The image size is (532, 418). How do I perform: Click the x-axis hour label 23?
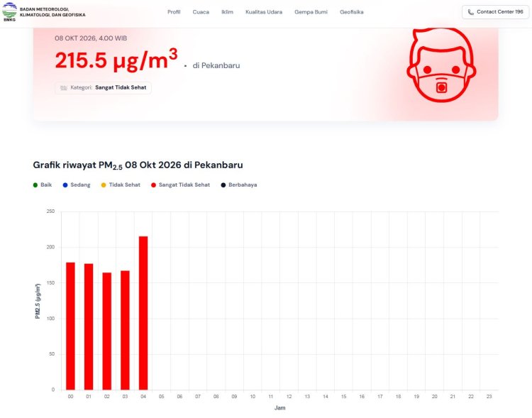(489, 396)
